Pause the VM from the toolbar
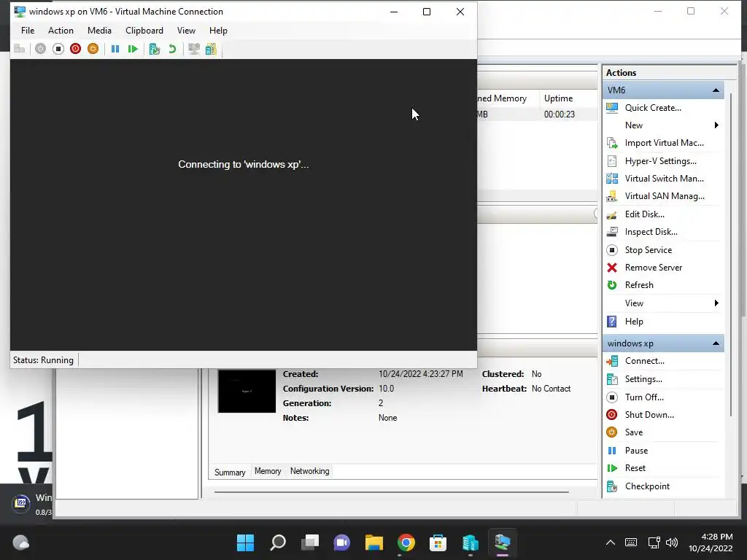 115,49
